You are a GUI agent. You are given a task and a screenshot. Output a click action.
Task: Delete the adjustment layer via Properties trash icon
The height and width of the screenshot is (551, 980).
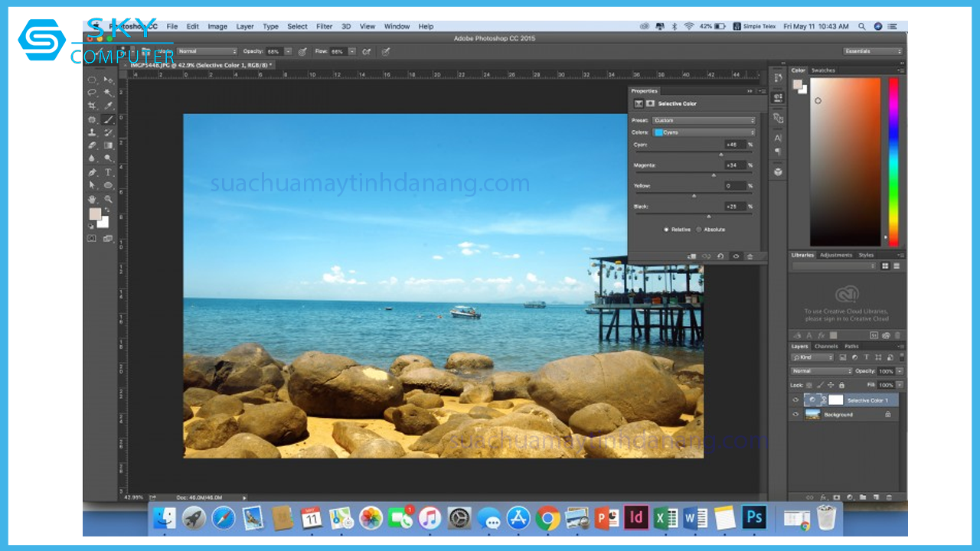point(750,256)
